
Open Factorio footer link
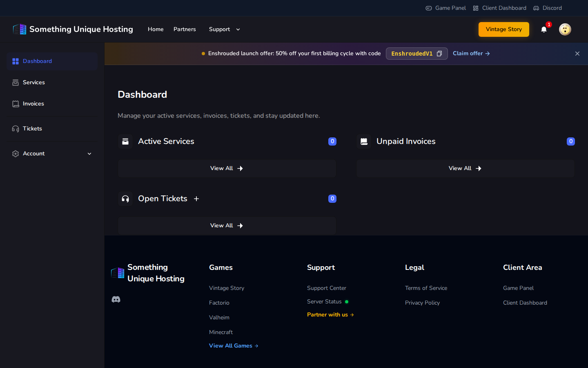tap(219, 303)
